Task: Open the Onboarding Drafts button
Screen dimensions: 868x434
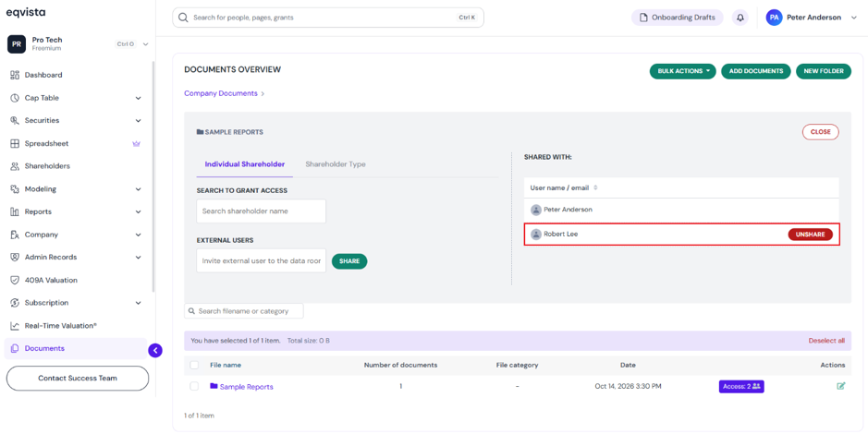Action: pos(678,18)
